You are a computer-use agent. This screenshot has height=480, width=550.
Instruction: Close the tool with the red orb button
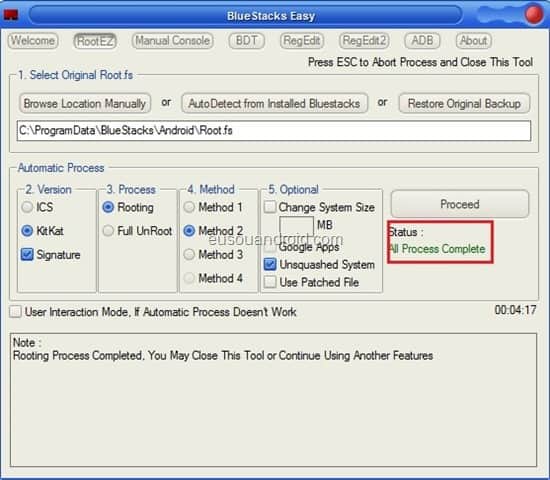pos(534,14)
